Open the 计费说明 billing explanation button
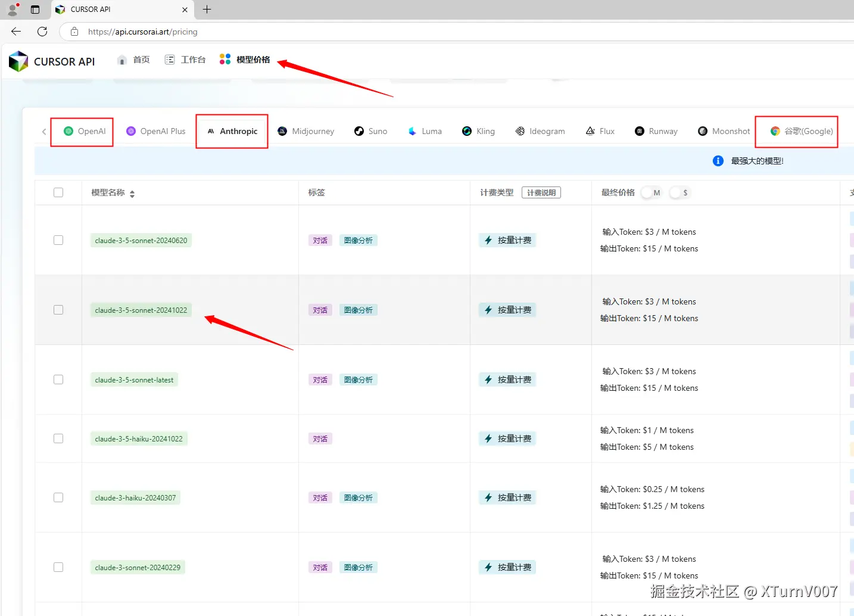 coord(541,192)
